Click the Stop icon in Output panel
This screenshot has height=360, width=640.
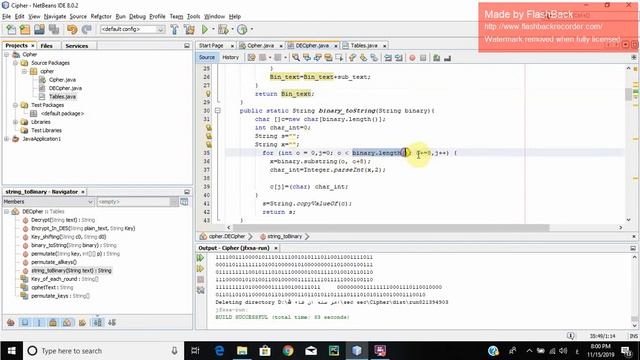(200, 280)
